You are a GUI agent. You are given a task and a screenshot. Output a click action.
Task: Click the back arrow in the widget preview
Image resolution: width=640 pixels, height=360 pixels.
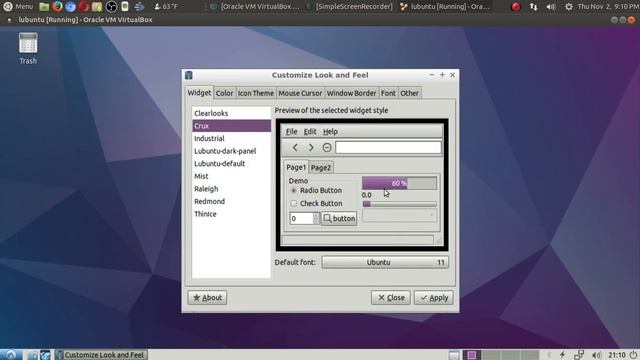[x=295, y=147]
